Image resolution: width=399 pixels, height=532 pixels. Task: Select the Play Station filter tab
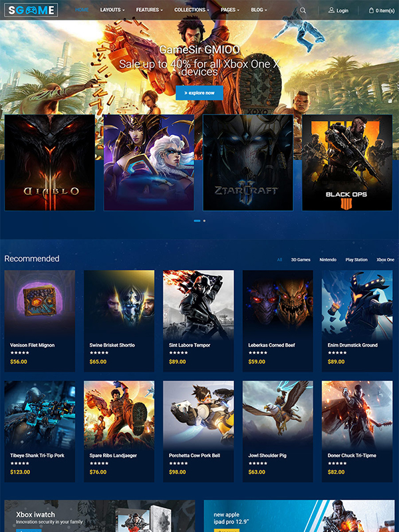click(356, 260)
